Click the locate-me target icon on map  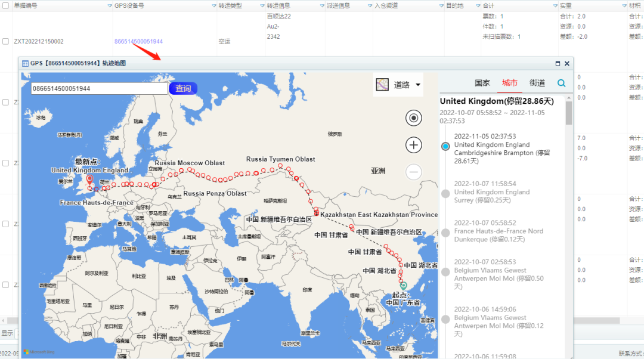[x=413, y=118]
